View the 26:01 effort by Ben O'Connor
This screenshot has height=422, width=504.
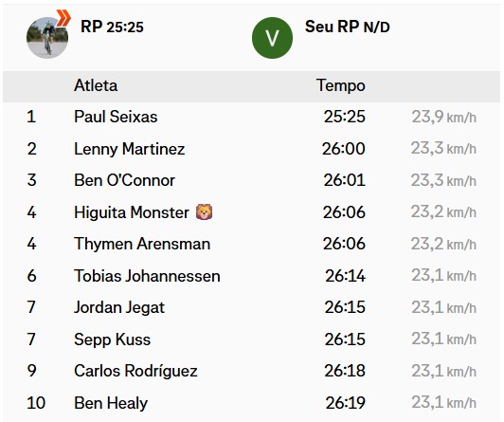pyautogui.click(x=344, y=180)
